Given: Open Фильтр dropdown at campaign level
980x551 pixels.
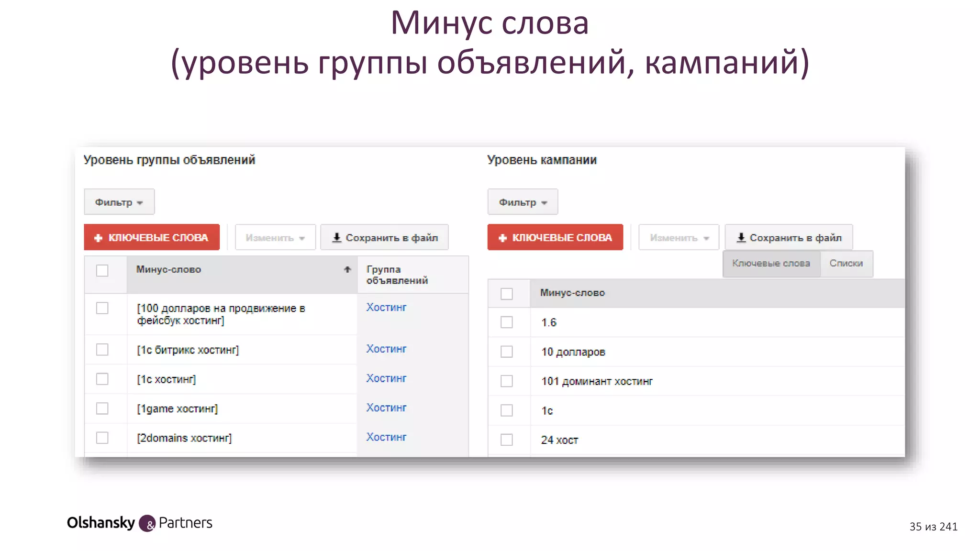Looking at the screenshot, I should point(523,202).
